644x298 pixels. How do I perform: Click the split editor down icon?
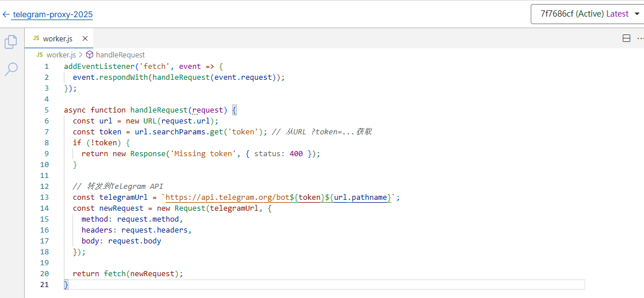[627, 38]
